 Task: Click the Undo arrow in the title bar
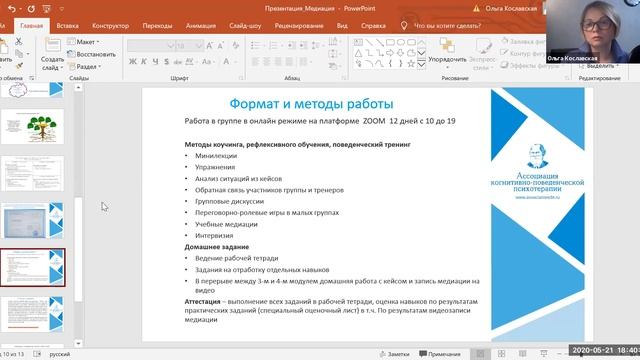coord(11,9)
